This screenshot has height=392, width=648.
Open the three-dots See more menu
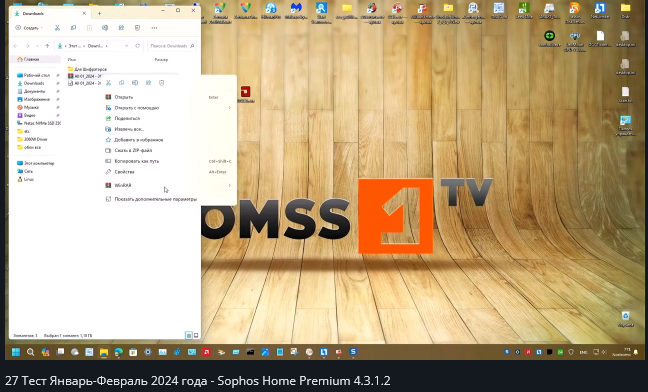154,28
